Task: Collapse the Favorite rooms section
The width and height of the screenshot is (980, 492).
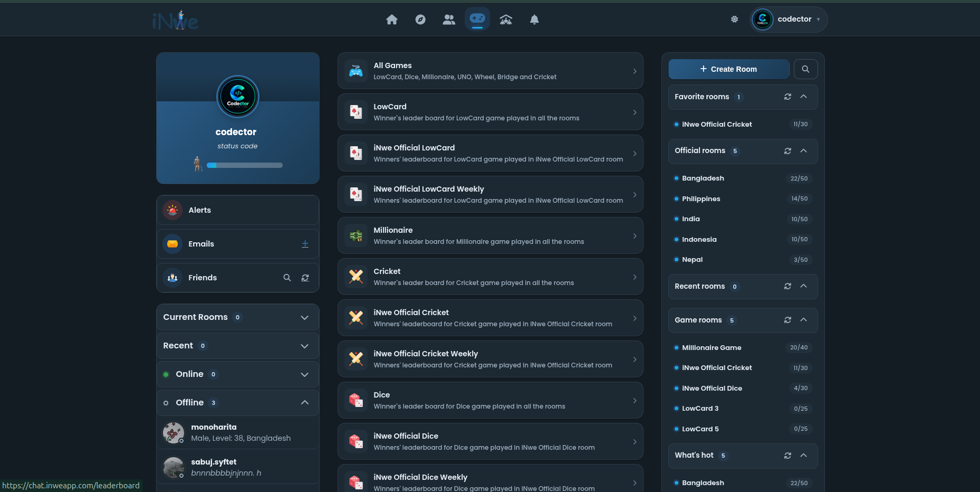Action: (804, 97)
